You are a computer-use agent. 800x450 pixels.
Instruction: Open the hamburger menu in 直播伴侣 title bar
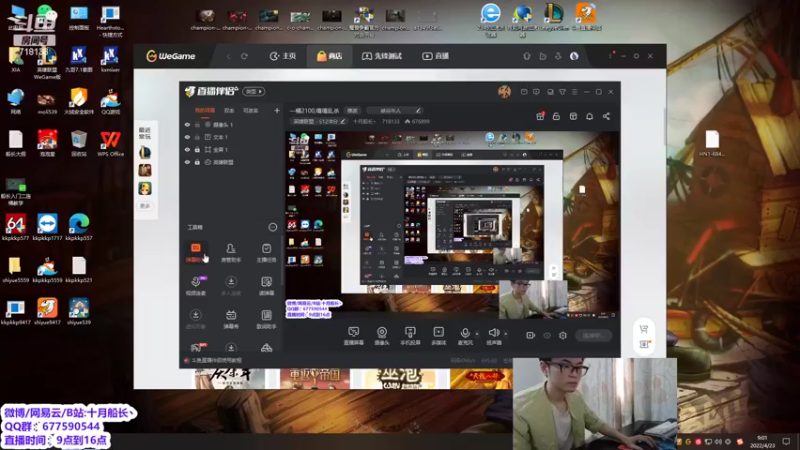tap(574, 92)
